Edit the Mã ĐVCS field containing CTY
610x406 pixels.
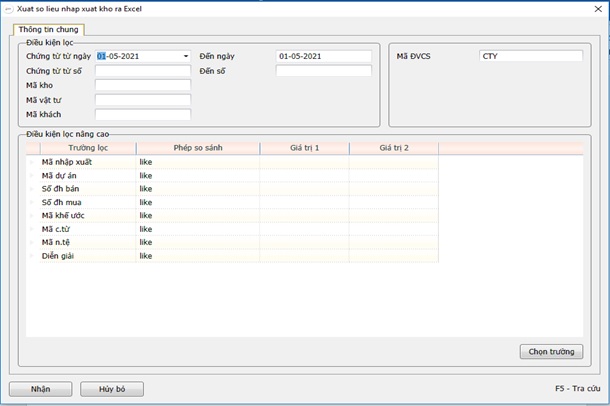tap(530, 56)
